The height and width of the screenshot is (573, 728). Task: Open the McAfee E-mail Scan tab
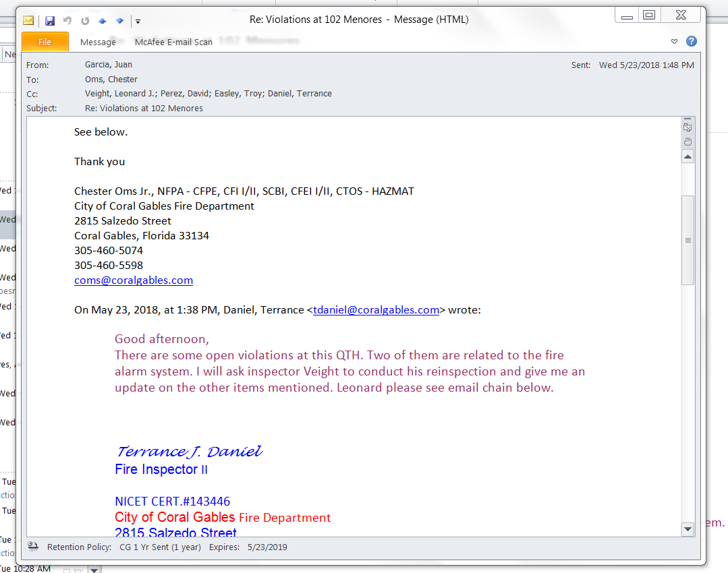pyautogui.click(x=173, y=42)
